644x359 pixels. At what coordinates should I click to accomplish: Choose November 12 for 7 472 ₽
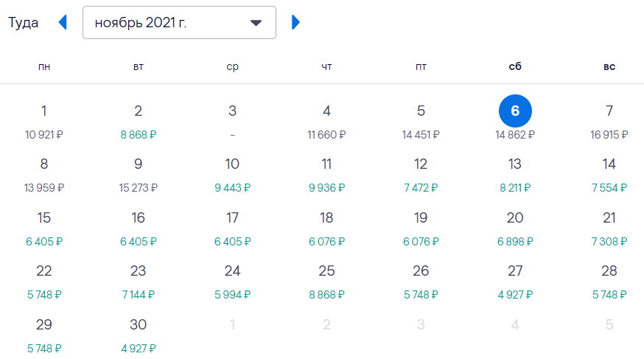click(x=421, y=175)
